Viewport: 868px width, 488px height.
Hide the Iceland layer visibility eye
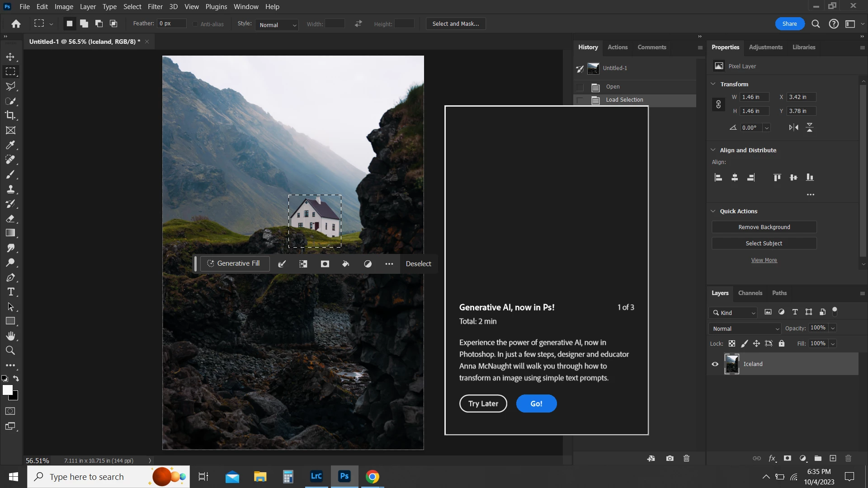715,364
